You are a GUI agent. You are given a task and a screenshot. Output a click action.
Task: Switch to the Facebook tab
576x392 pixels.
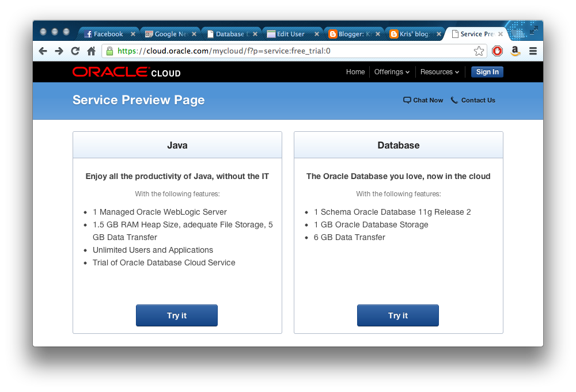click(107, 34)
